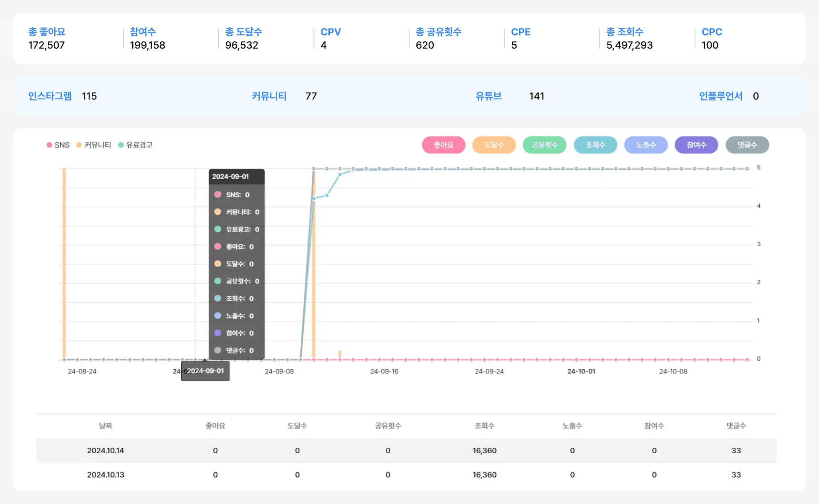Toggle the 조회수 teal filter pill
This screenshot has width=819, height=504.
coord(595,145)
